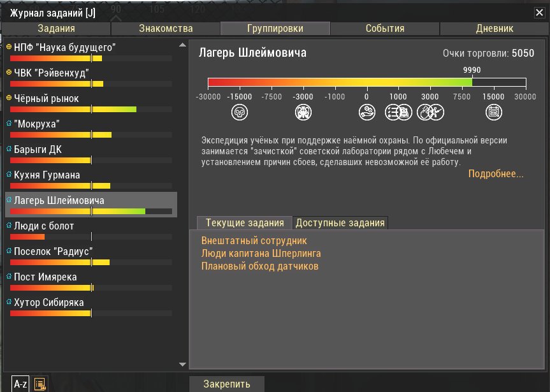This screenshot has width=550, height=392.
Task: Click the blue status icon beside Барыги ДК
Action: pos(8,149)
